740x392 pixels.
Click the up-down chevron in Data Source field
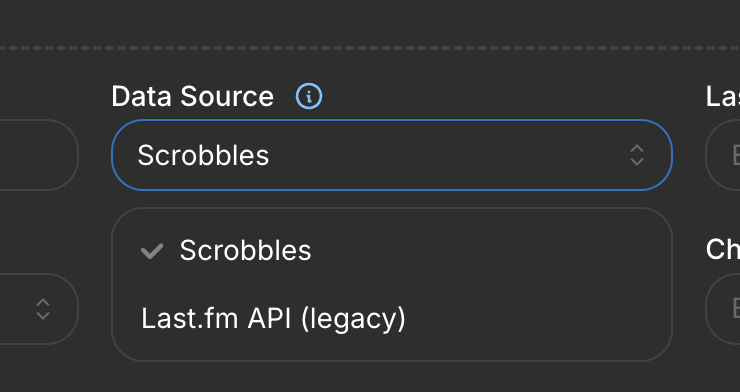pos(637,155)
